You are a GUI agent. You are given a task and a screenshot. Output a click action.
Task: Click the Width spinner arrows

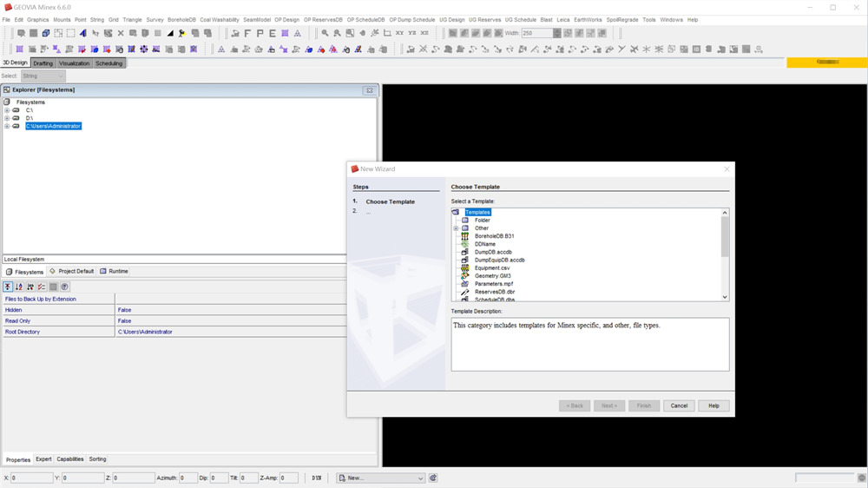(557, 33)
